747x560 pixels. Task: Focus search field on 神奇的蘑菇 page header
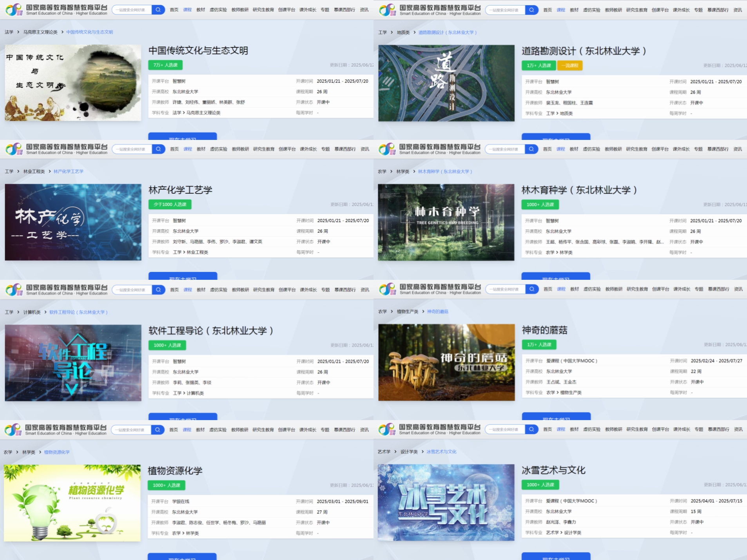point(506,289)
